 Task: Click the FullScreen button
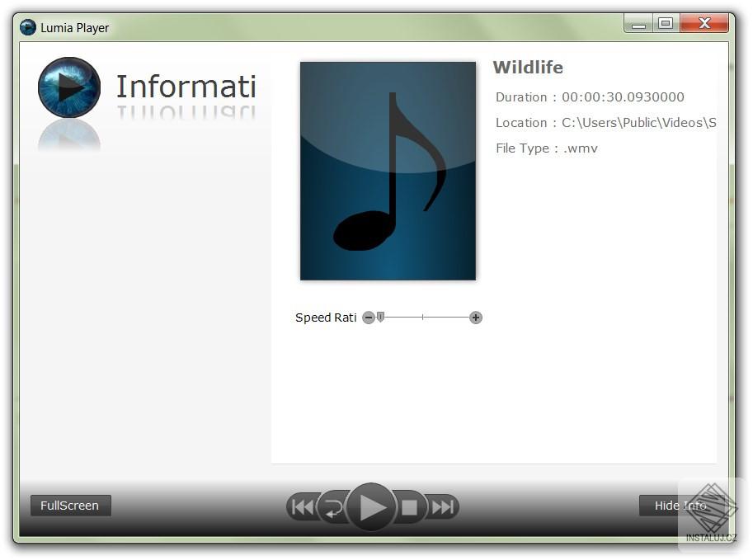point(71,506)
